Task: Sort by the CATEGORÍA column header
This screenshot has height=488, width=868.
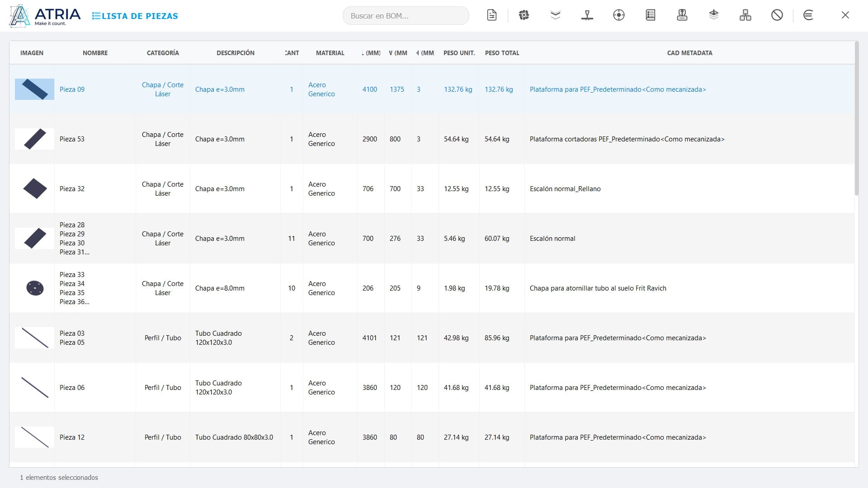Action: tap(163, 53)
